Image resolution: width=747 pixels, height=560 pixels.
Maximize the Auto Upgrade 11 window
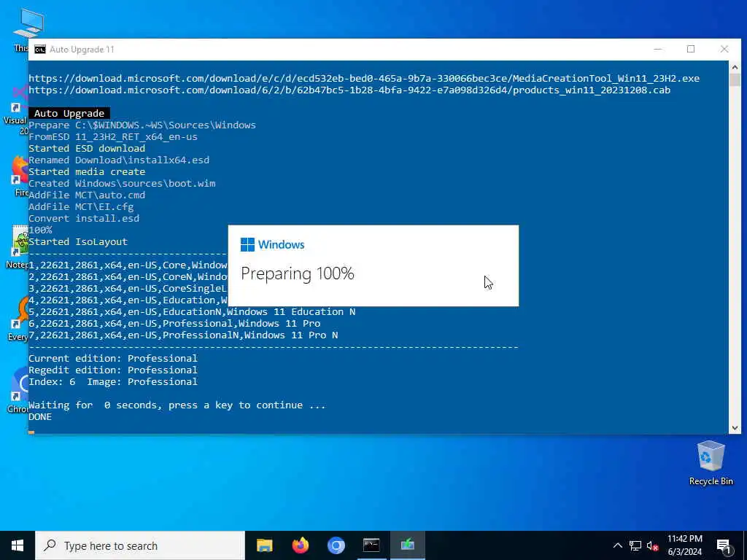(x=691, y=49)
